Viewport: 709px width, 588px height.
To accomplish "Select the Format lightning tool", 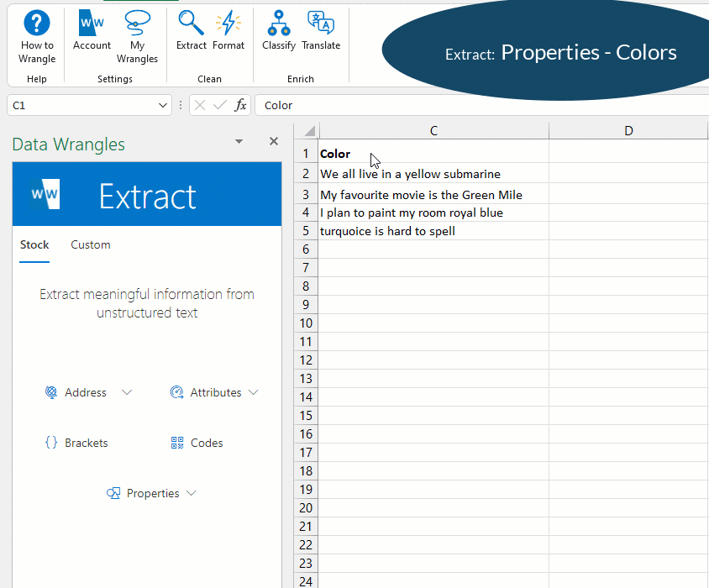I will coord(228,31).
